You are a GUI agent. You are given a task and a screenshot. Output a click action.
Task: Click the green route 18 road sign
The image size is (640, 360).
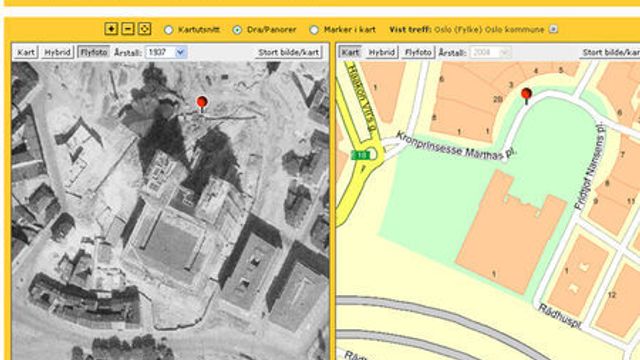[x=360, y=155]
